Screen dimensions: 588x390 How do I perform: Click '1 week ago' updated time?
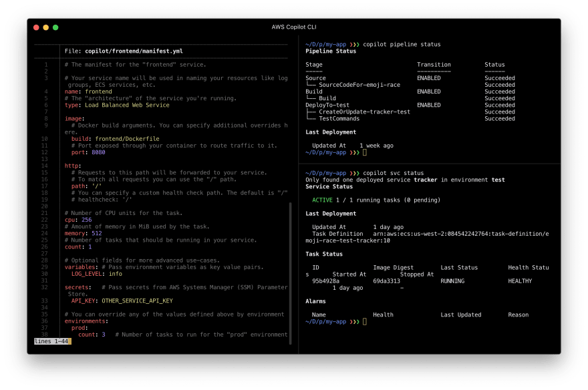376,146
